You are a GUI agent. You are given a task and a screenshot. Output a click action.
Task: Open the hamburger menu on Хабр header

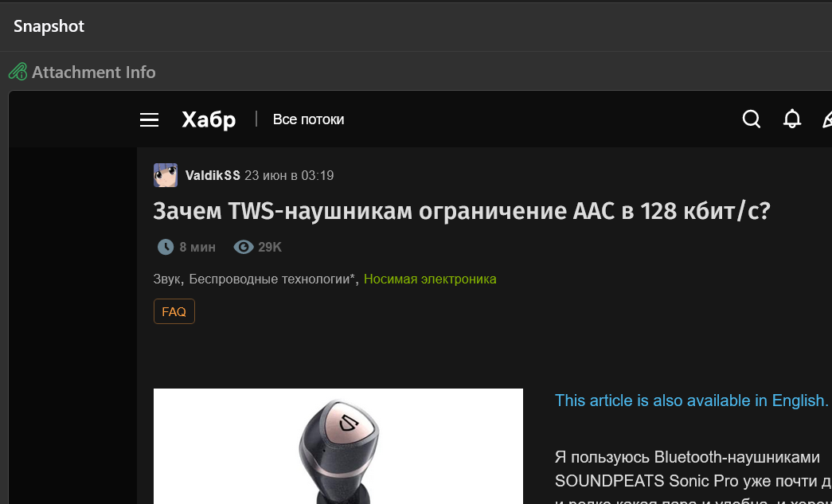point(149,120)
